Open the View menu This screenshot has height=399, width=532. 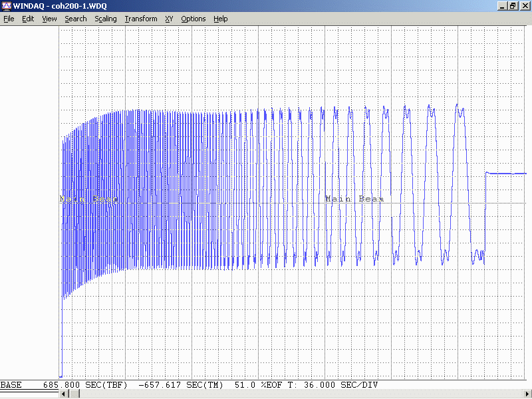click(49, 19)
